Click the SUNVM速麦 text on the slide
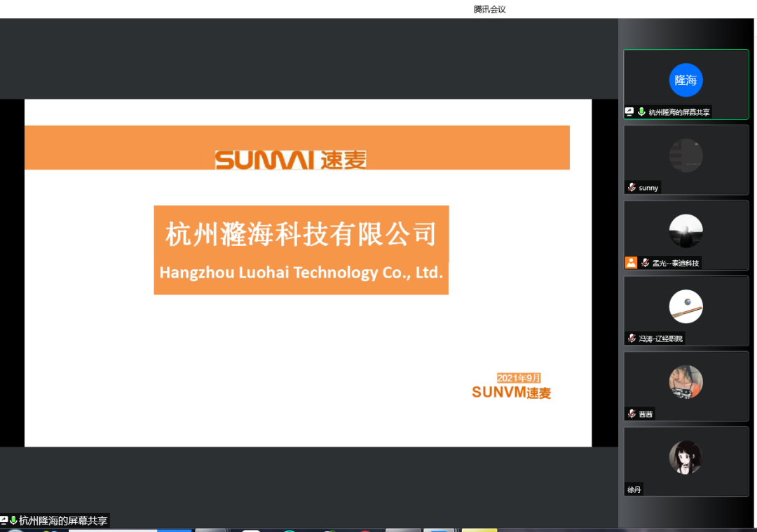Image resolution: width=757 pixels, height=532 pixels. [x=511, y=393]
